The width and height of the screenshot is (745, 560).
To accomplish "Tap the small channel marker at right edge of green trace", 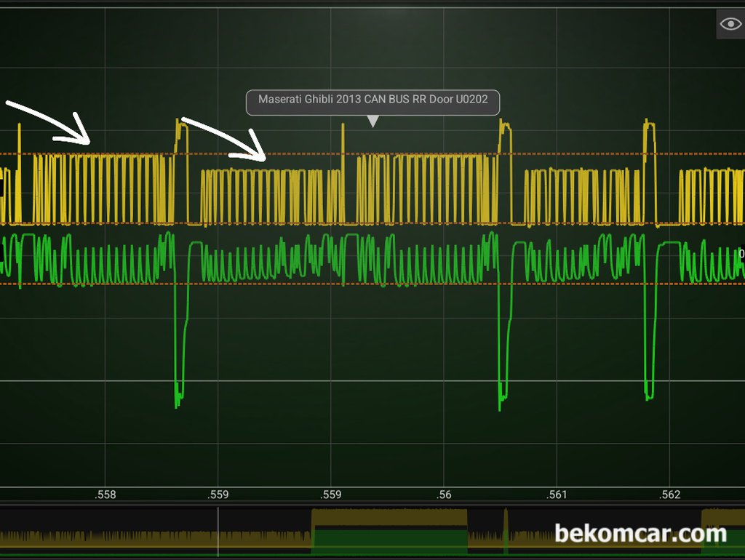I will click(x=741, y=254).
